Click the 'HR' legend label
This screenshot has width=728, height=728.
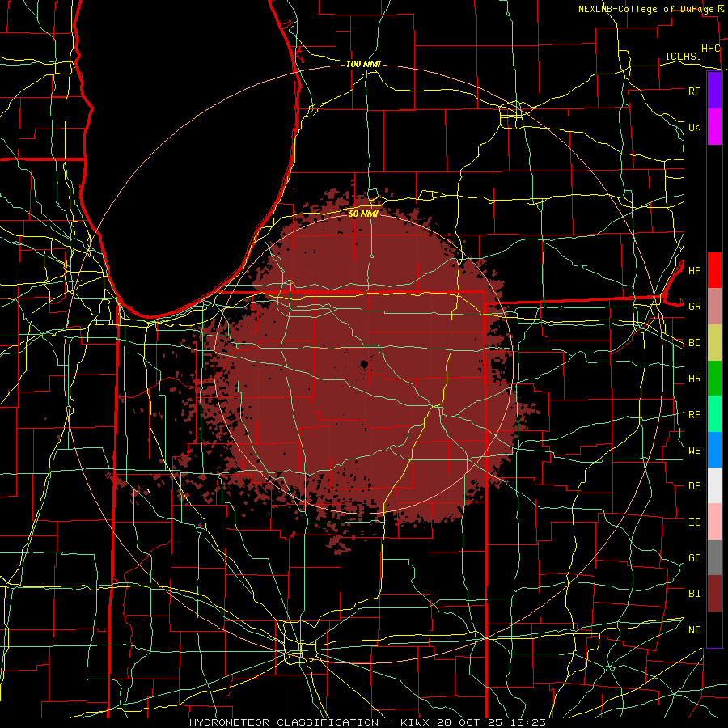(694, 379)
